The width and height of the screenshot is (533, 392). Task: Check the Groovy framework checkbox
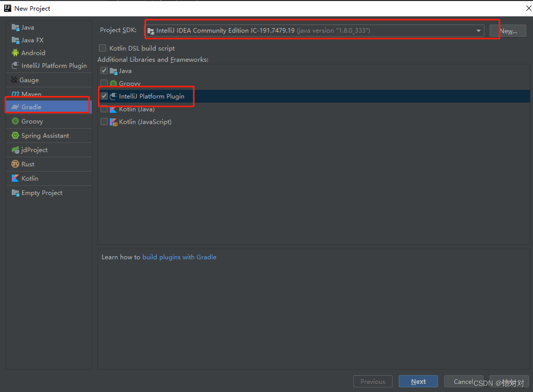point(104,83)
